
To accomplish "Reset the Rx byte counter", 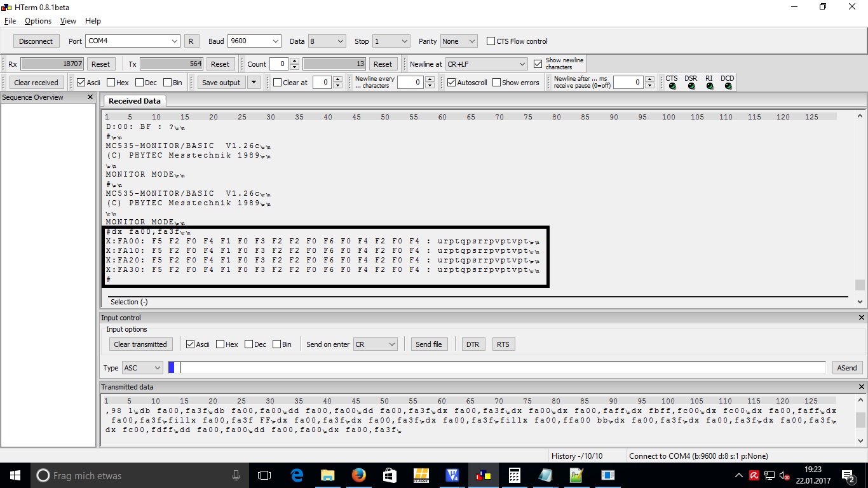I will coord(100,64).
